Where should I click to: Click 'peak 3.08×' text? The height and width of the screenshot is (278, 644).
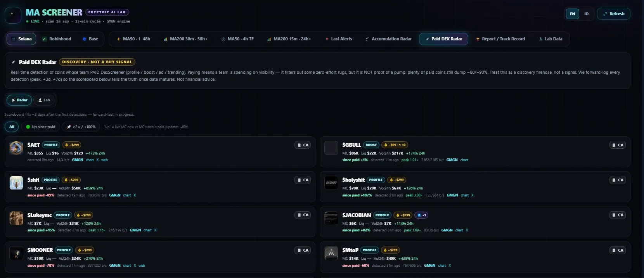[x=414, y=195]
